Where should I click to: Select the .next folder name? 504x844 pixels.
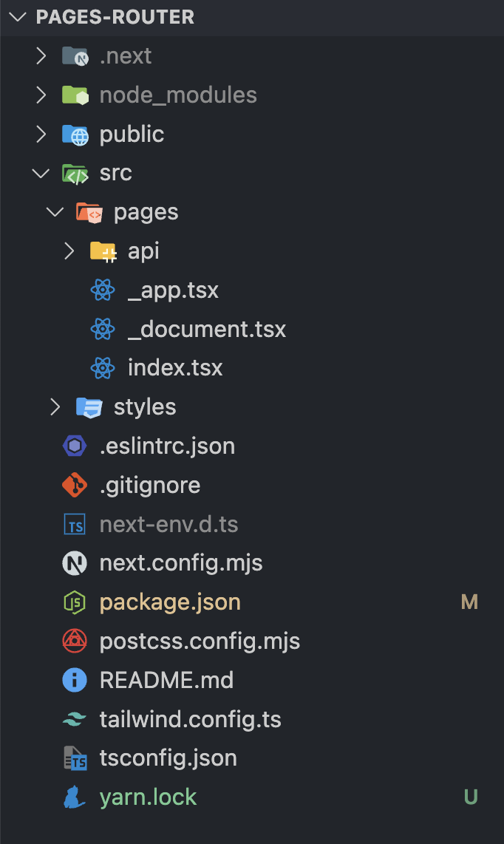coord(126,56)
